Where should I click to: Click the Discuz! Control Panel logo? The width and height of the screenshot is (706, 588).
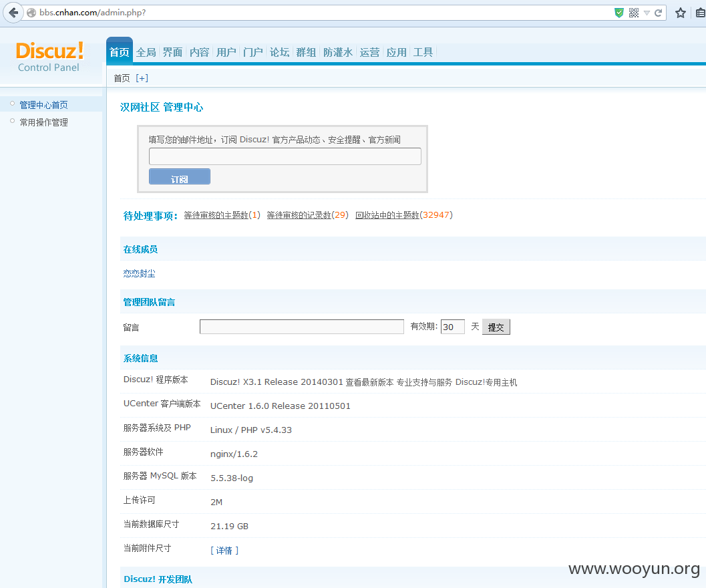(49, 57)
